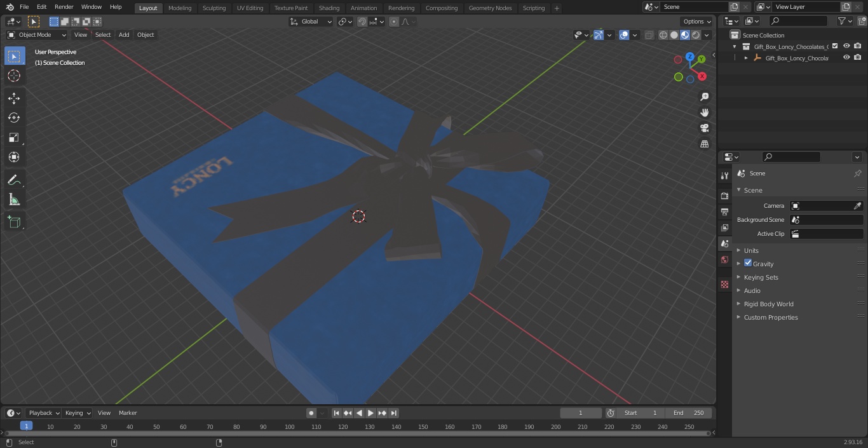Click the Blender logo menu icon

tap(10, 7)
